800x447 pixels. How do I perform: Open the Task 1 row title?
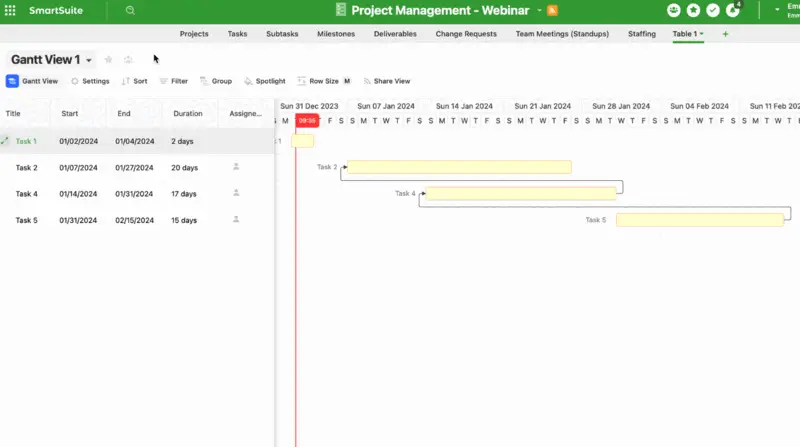[26, 141]
